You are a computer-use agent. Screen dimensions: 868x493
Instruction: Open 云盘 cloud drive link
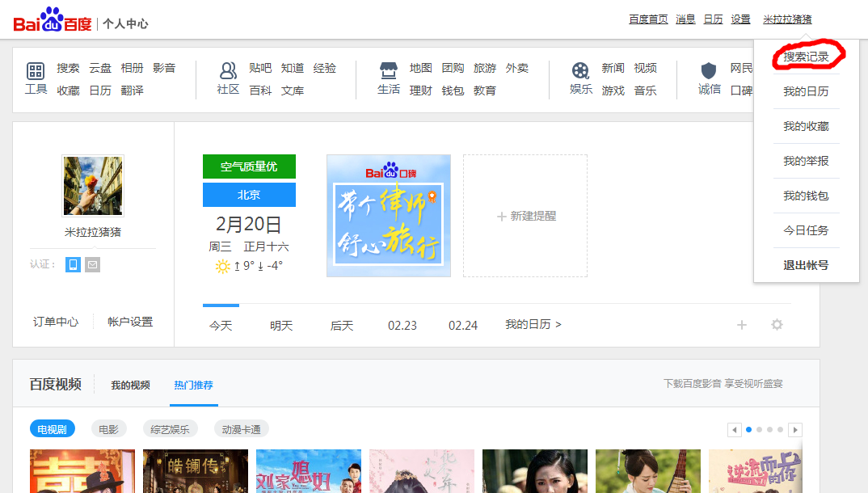tap(100, 68)
